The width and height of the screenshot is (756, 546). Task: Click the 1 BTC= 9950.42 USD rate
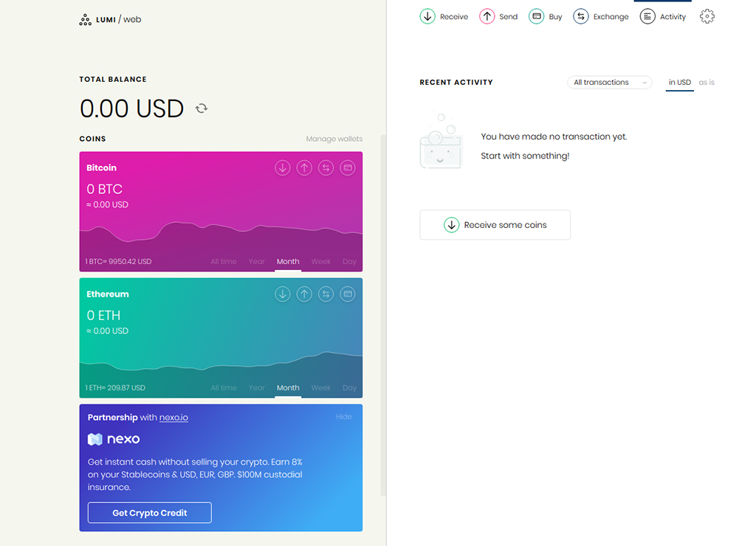coord(118,262)
